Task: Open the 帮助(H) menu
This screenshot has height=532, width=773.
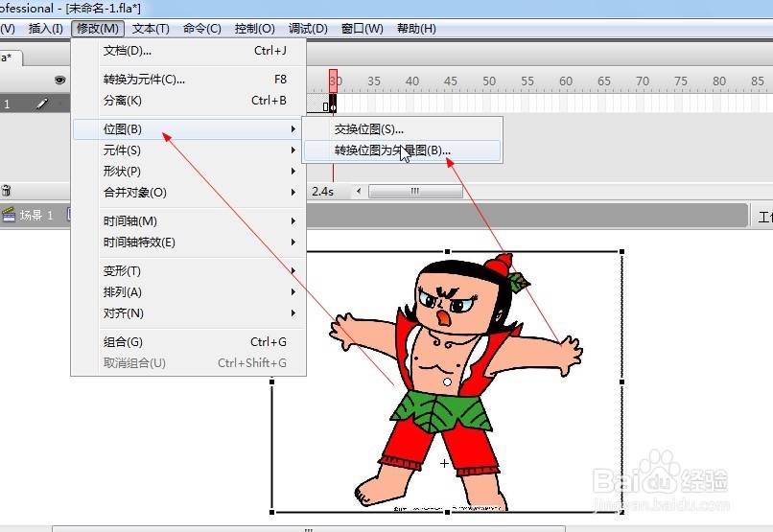Action: pos(416,29)
